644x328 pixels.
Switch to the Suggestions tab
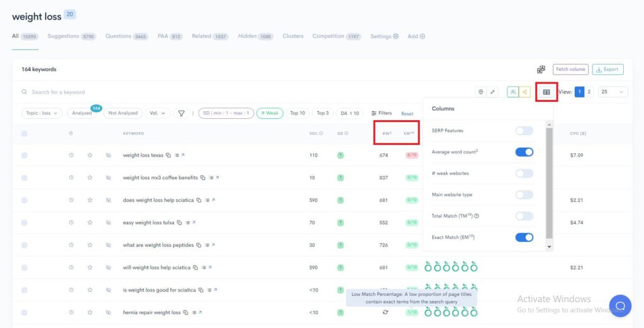pyautogui.click(x=72, y=36)
